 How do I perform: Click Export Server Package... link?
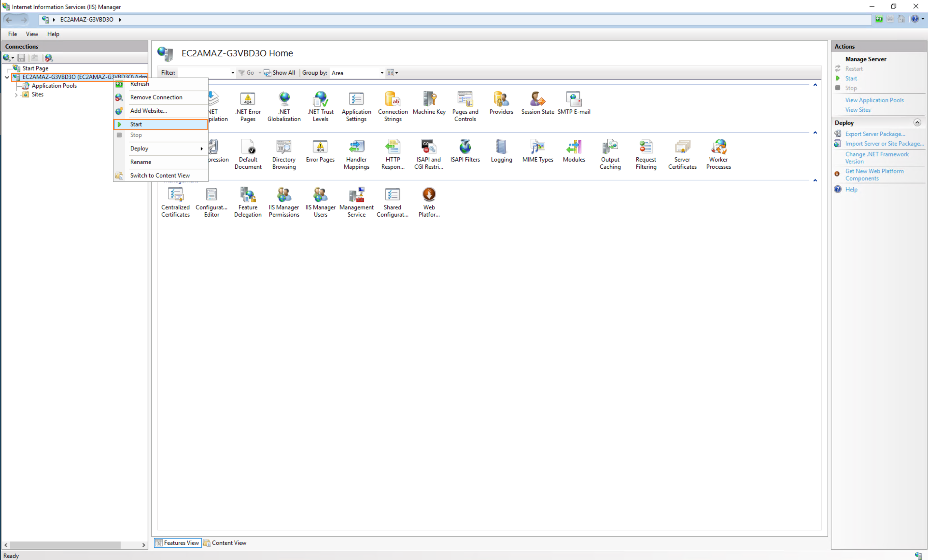tap(875, 134)
